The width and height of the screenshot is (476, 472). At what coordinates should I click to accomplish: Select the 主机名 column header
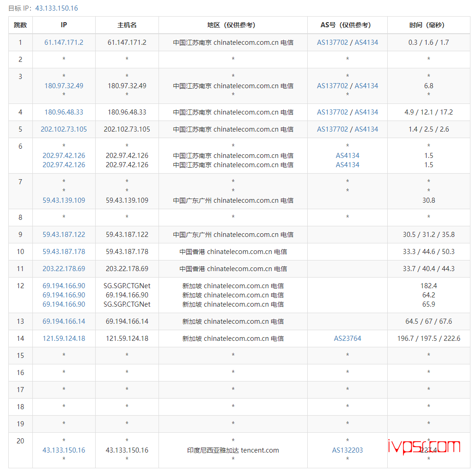click(127, 25)
